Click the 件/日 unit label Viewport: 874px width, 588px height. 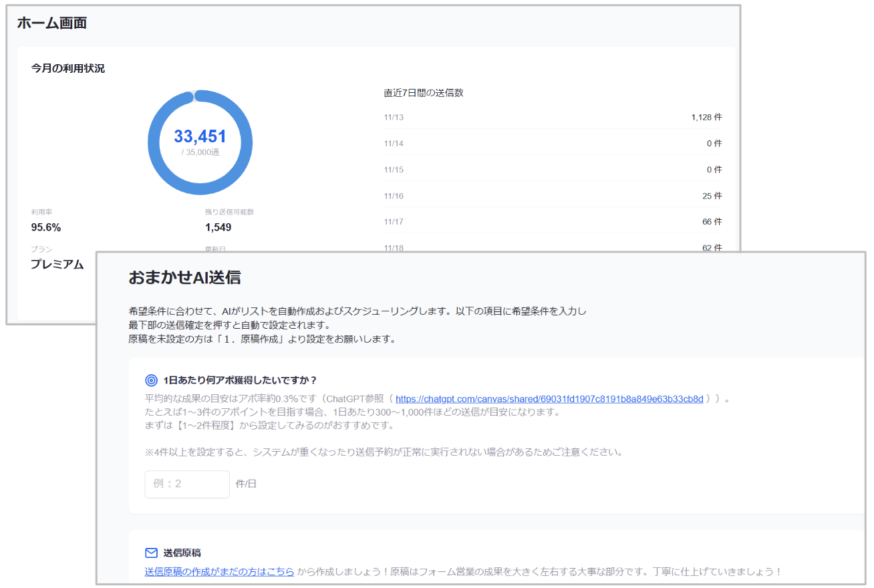246,484
